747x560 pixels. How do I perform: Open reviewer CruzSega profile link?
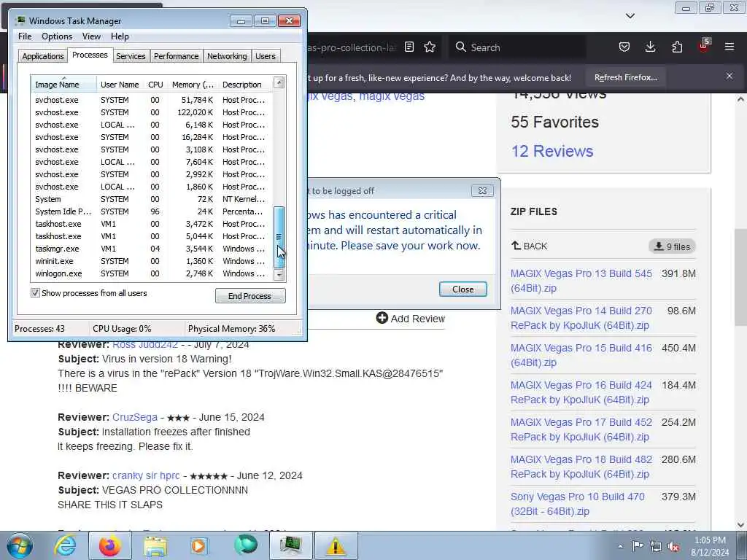pos(135,417)
